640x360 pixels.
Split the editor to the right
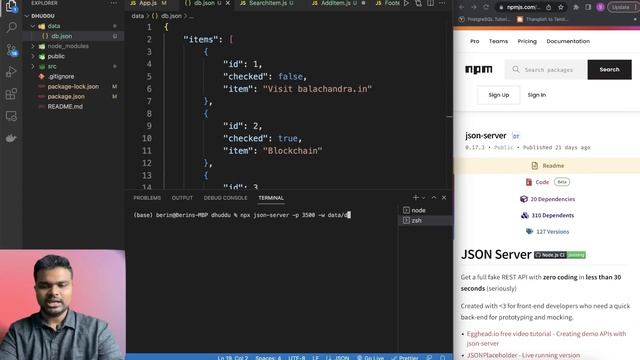(x=430, y=3)
